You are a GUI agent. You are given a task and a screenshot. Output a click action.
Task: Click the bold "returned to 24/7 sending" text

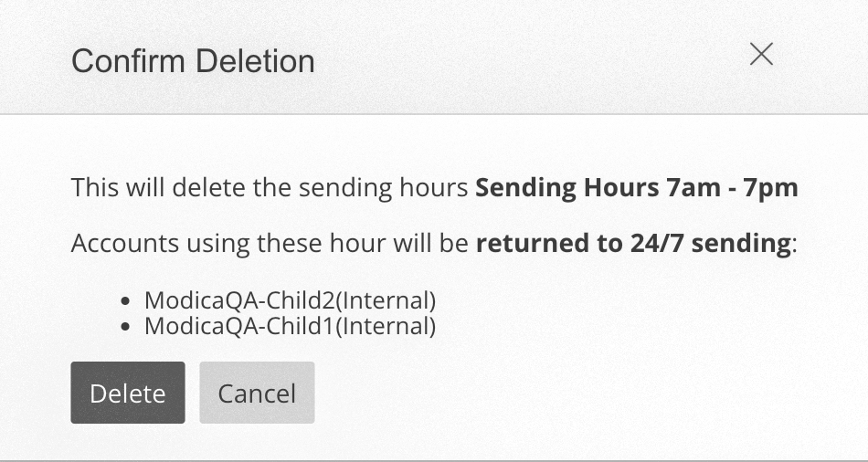pyautogui.click(x=633, y=244)
